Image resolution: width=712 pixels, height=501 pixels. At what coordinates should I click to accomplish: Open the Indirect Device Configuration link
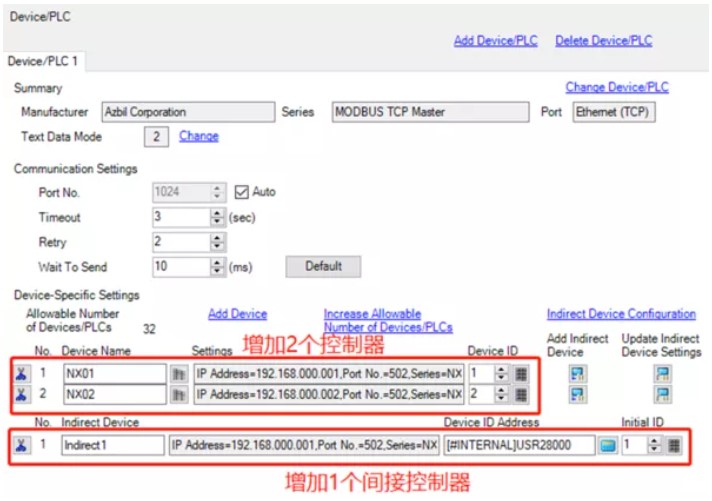(621, 314)
